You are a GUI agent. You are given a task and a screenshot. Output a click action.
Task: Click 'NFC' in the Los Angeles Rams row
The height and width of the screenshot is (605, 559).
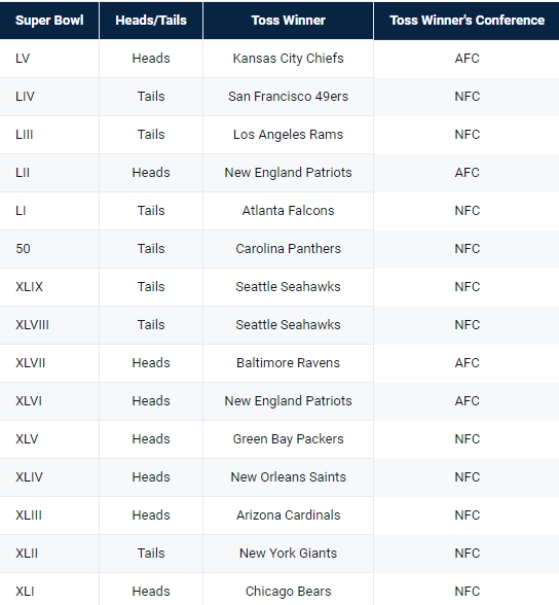pyautogui.click(x=467, y=134)
